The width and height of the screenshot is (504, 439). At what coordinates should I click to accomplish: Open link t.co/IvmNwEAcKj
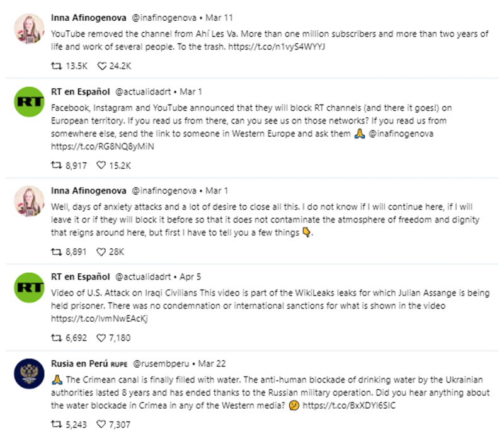tap(100, 319)
